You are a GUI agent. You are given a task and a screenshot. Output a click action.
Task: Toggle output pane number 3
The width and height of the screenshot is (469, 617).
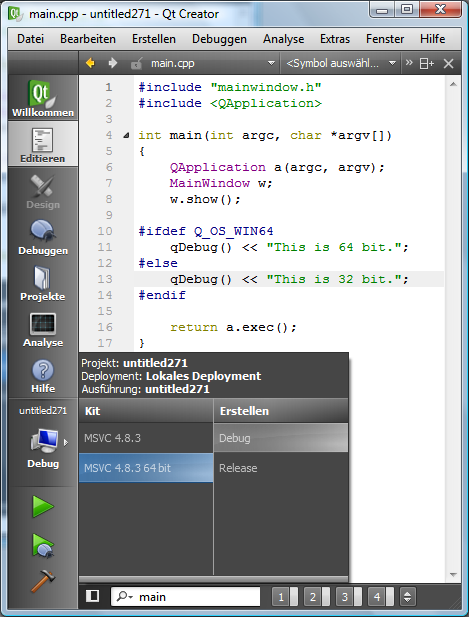pos(349,597)
